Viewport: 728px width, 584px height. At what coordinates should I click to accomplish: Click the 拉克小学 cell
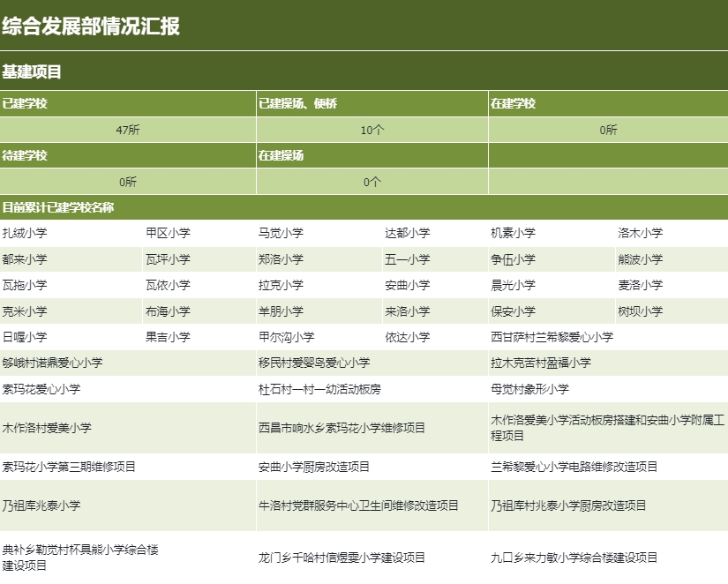pos(319,285)
